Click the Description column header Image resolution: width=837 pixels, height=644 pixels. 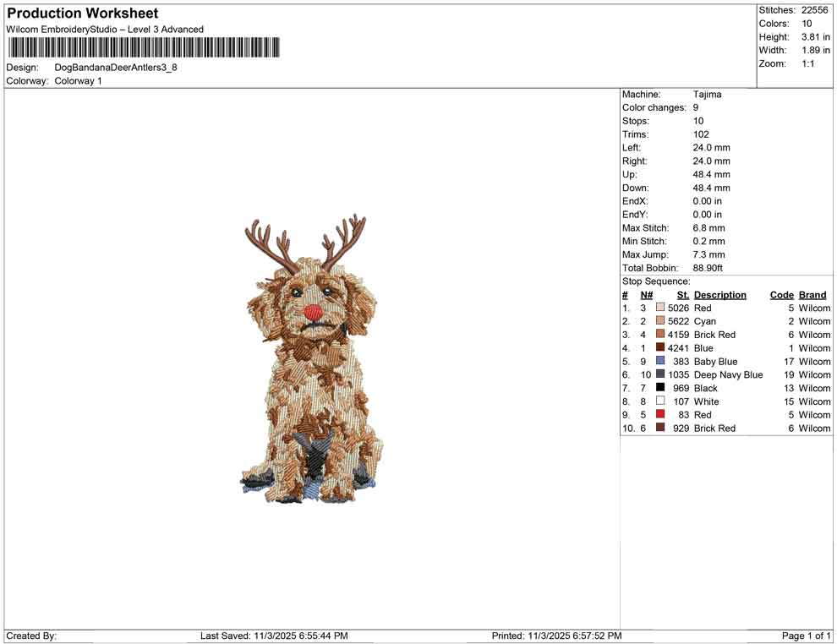719,294
